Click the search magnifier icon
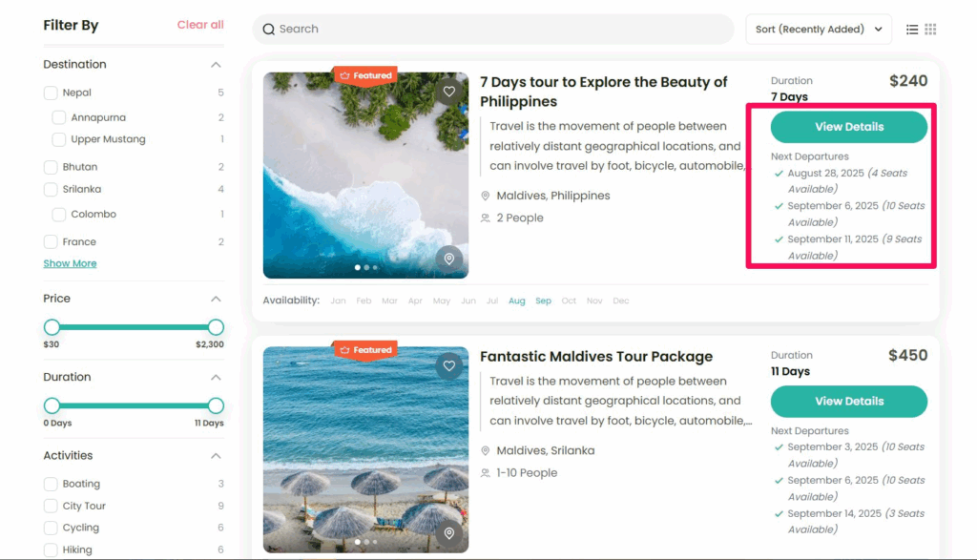The width and height of the screenshot is (977, 560). (x=269, y=30)
